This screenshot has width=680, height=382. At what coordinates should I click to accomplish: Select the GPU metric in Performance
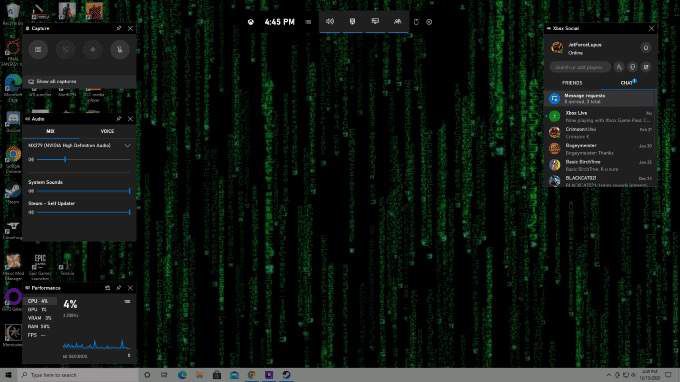pyautogui.click(x=40, y=310)
